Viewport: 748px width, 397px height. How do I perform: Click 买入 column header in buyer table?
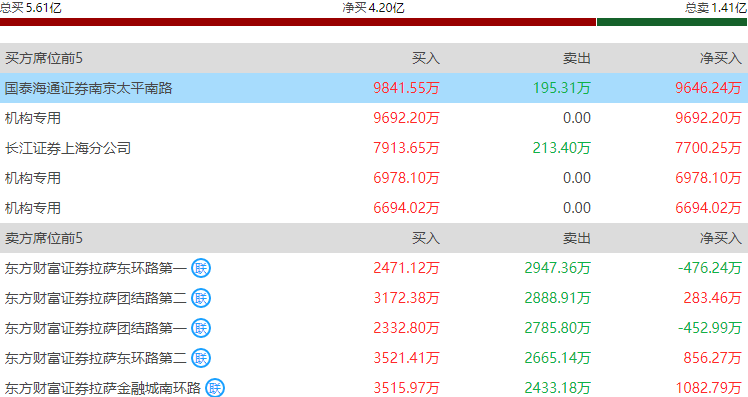pyautogui.click(x=426, y=58)
